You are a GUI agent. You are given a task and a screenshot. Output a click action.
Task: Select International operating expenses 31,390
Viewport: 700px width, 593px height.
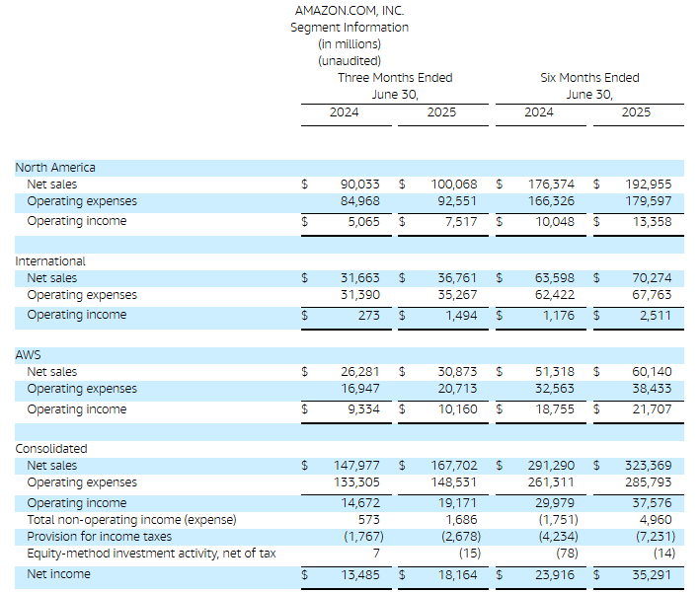(359, 295)
